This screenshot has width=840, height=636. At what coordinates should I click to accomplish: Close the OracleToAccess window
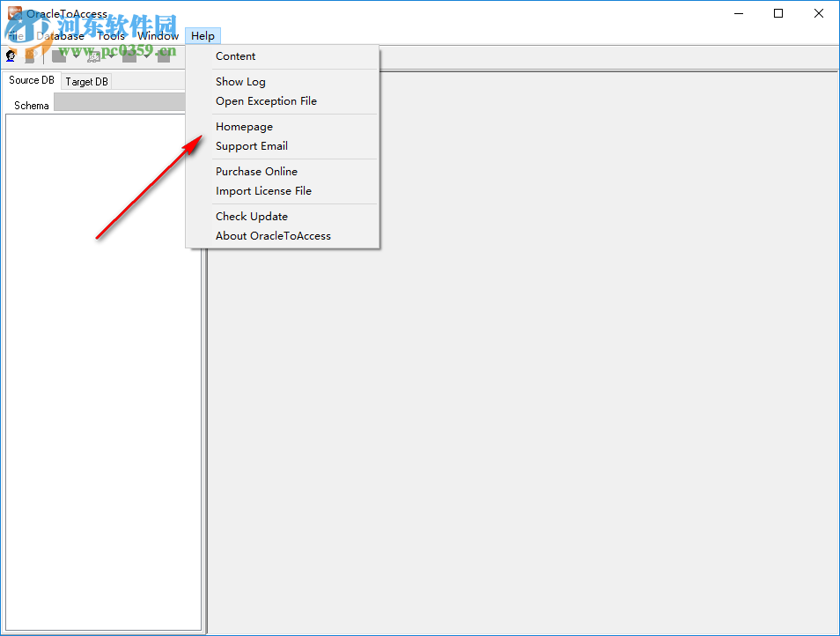coord(819,13)
